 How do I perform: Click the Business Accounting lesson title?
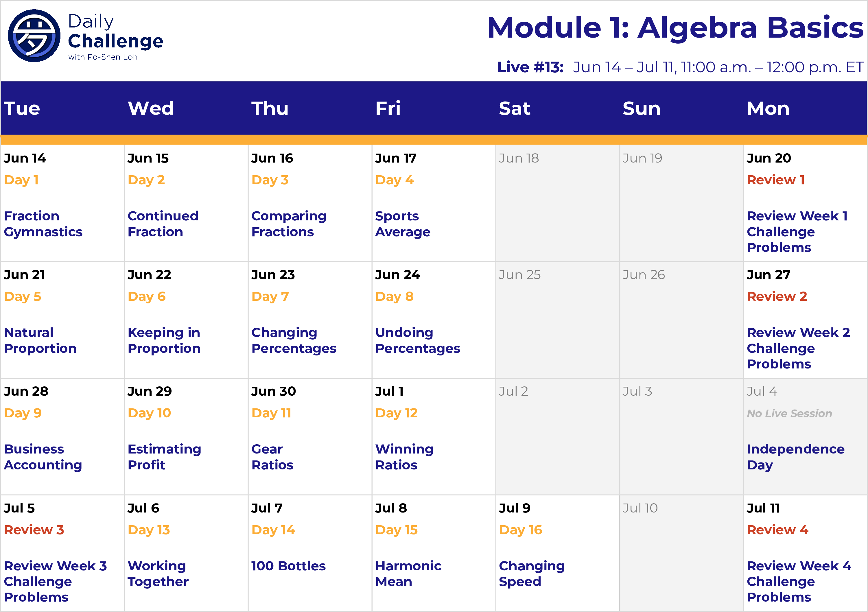43,457
